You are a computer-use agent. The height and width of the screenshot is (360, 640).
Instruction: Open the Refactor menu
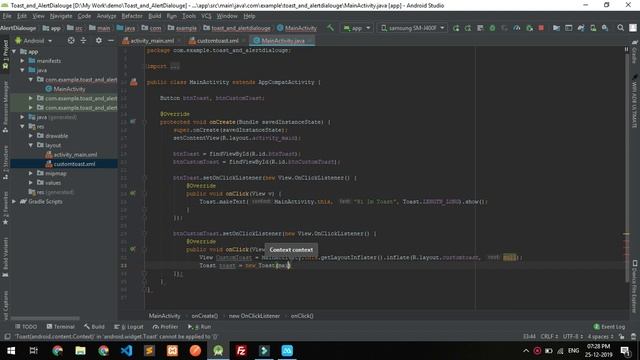(x=132, y=16)
